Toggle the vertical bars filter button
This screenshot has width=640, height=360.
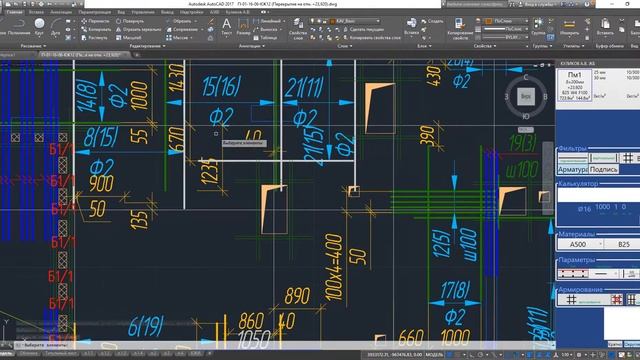(603, 158)
